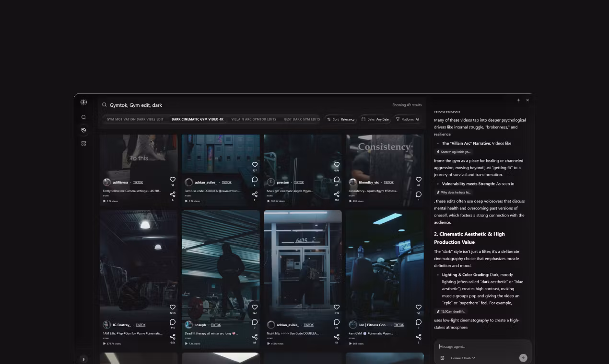609x364 pixels.
Task: Select the DARK CINEMATIC GYM VIDEO 4K tab
Action: pos(197,119)
